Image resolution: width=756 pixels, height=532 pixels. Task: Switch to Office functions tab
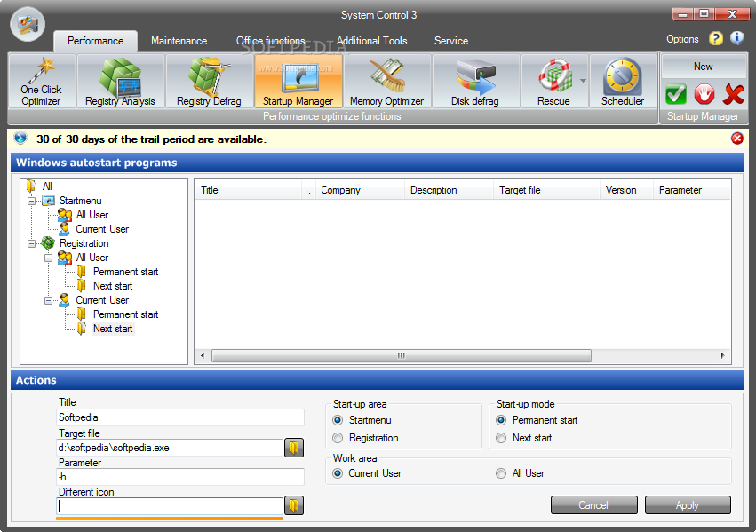[x=270, y=41]
